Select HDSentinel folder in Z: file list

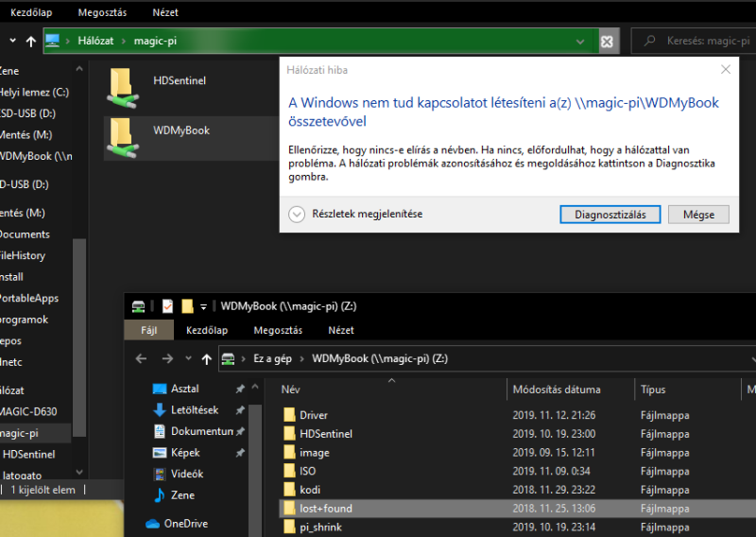tap(325, 434)
